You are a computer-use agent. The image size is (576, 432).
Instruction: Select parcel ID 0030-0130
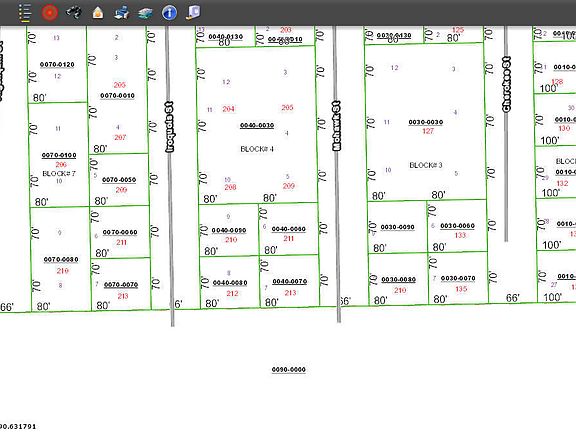click(394, 36)
